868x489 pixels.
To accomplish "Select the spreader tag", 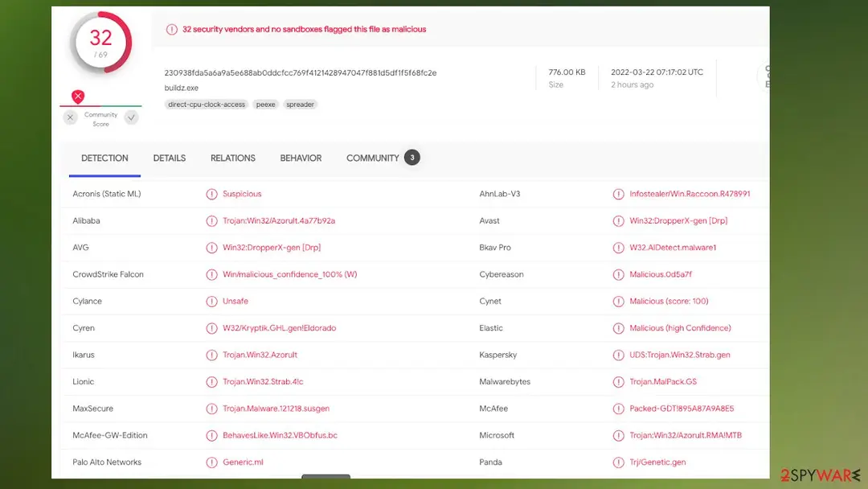I will pos(300,105).
